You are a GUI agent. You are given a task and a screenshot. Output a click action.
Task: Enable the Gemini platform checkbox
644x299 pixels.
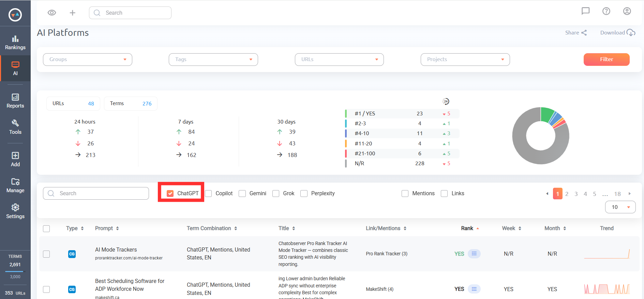pyautogui.click(x=242, y=194)
